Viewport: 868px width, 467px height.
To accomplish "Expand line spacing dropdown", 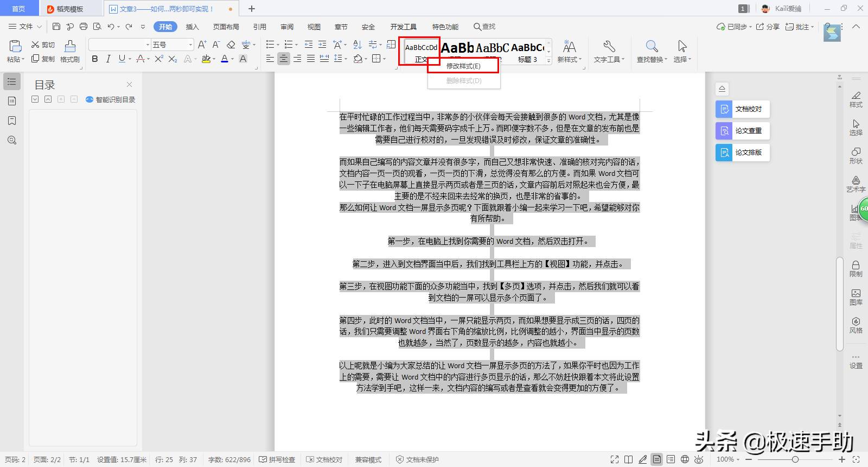I will (x=346, y=59).
